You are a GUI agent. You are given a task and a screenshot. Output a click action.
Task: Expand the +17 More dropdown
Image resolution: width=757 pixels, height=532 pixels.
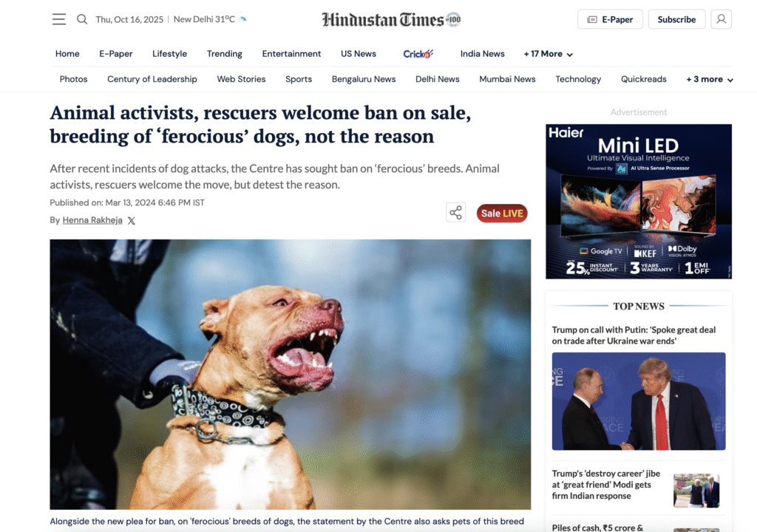(x=549, y=54)
